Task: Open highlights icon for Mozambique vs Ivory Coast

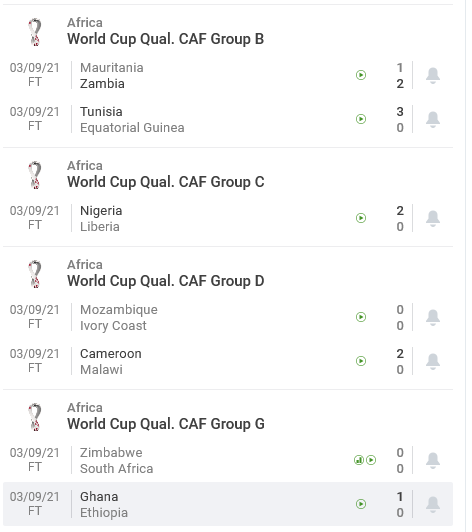Action: 361,317
